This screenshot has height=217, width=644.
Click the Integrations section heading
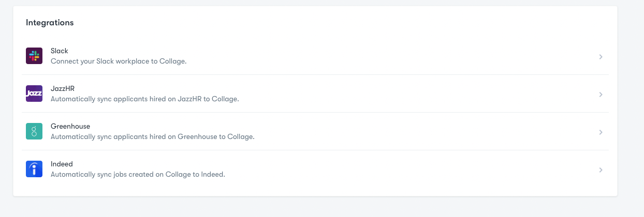pyautogui.click(x=50, y=23)
